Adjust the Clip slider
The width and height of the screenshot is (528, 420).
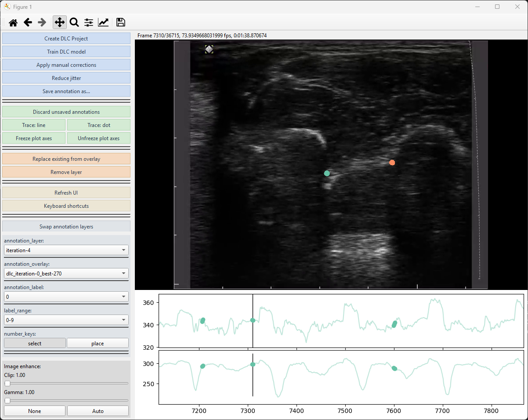[x=66, y=384]
